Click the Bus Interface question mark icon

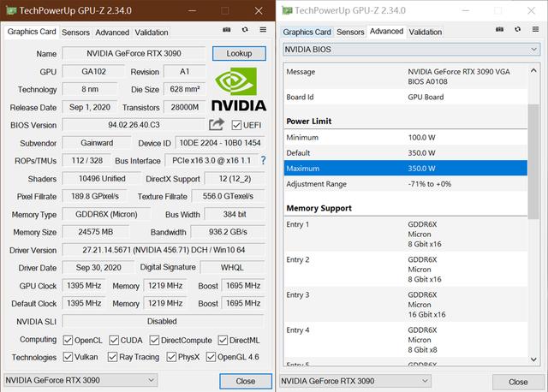tap(263, 160)
